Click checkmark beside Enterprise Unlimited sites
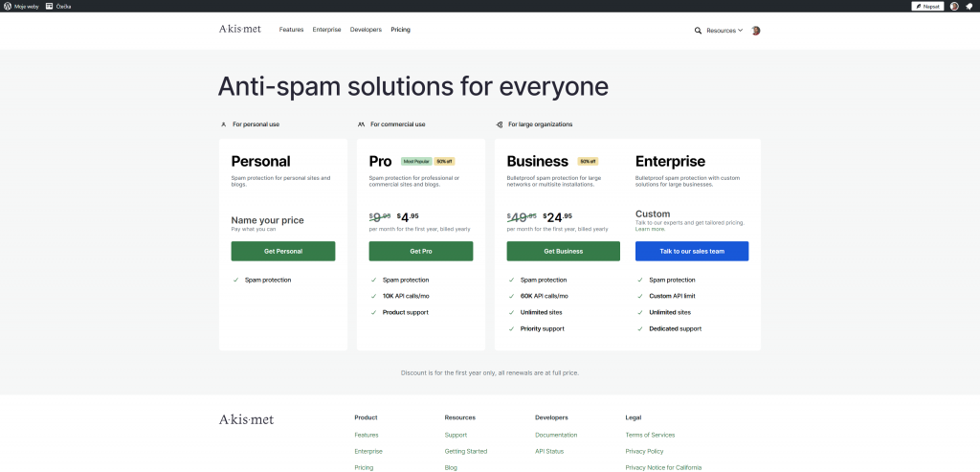The height and width of the screenshot is (472, 980). (x=640, y=312)
